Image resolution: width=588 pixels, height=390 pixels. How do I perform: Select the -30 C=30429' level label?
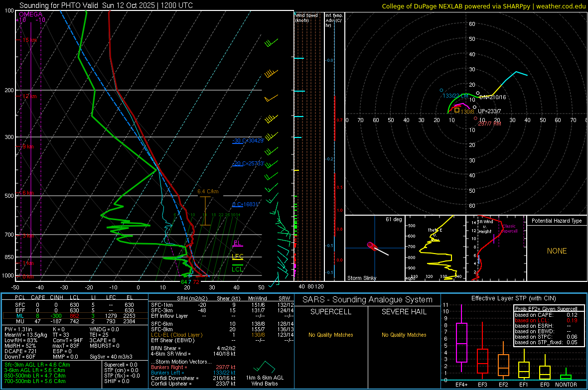[x=248, y=140]
